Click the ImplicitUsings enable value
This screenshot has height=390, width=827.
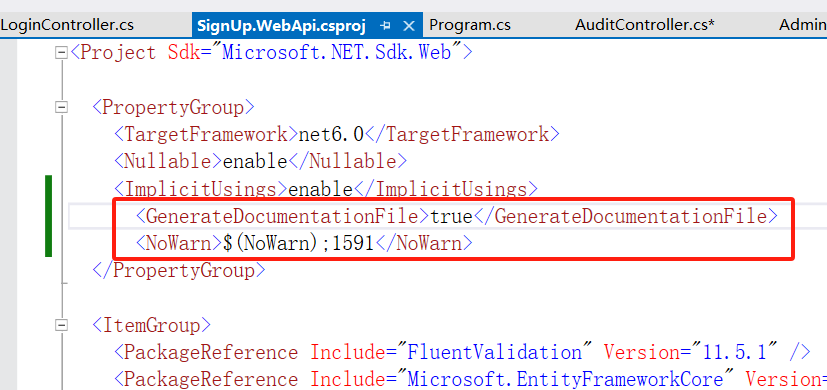coord(321,189)
